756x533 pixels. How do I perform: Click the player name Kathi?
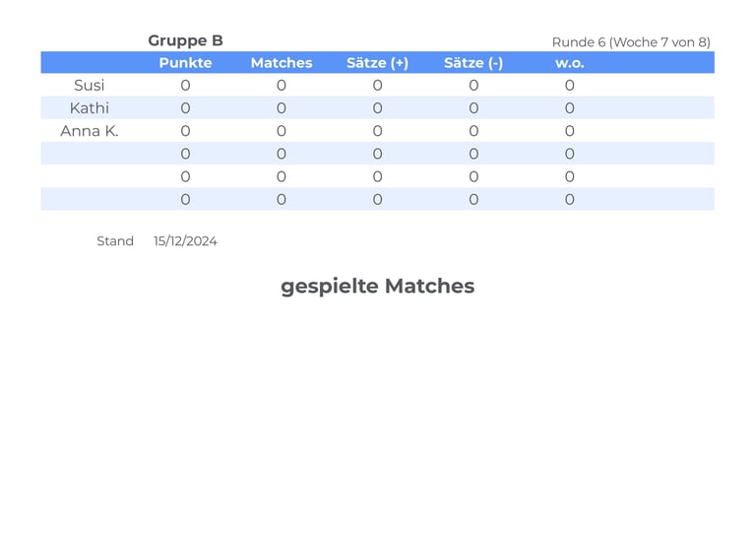(x=90, y=108)
